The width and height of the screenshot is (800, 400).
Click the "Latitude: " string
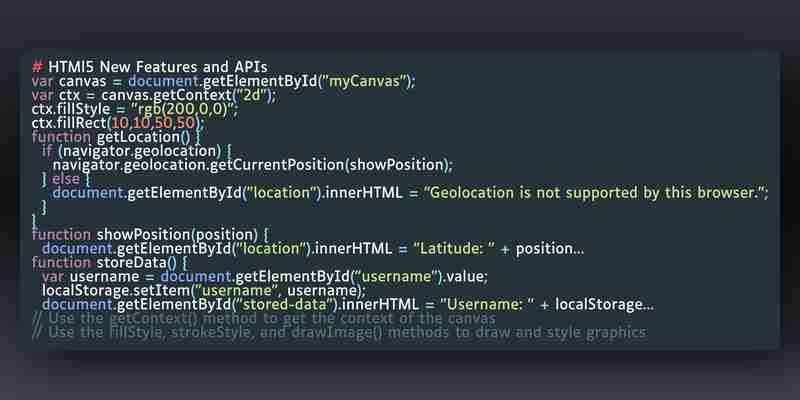[x=454, y=248]
